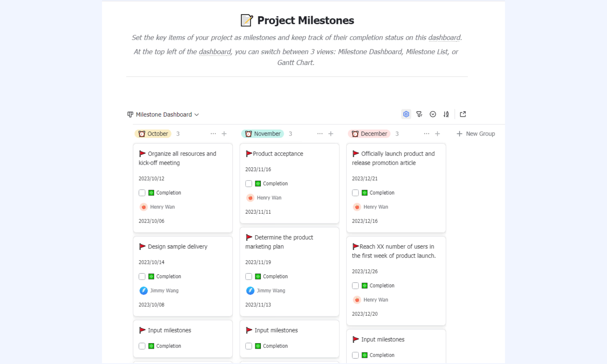This screenshot has width=607, height=364.
Task: Check Completion on Product acceptance card
Action: click(x=249, y=184)
